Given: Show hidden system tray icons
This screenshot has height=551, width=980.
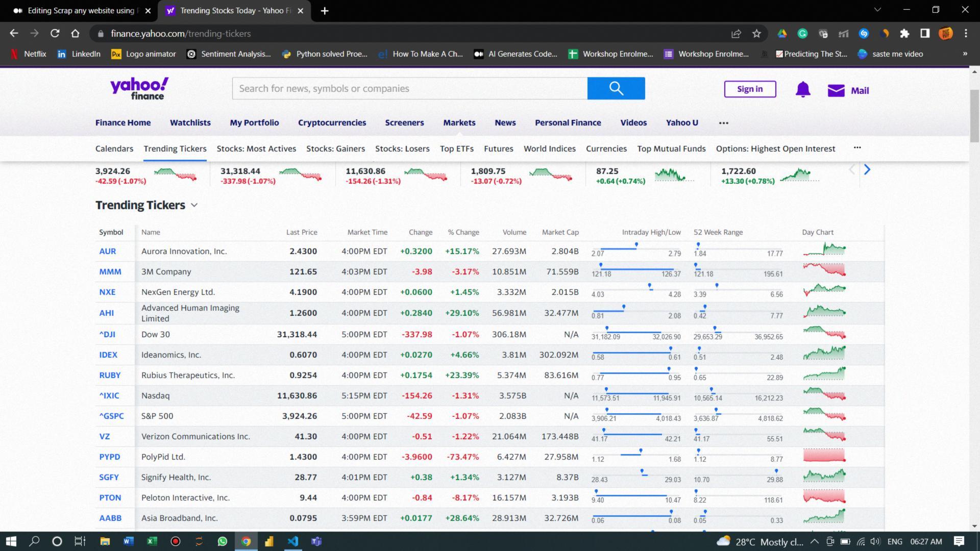Looking at the screenshot, I should tap(815, 541).
